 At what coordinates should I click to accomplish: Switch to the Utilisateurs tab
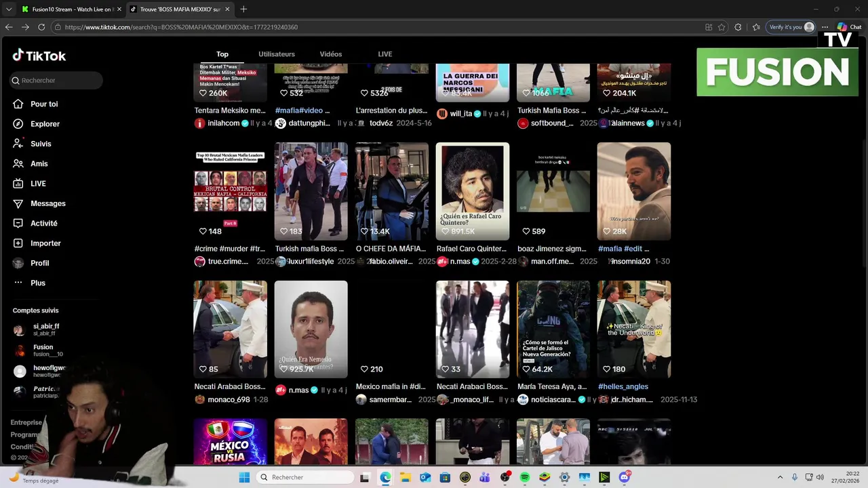[277, 54]
